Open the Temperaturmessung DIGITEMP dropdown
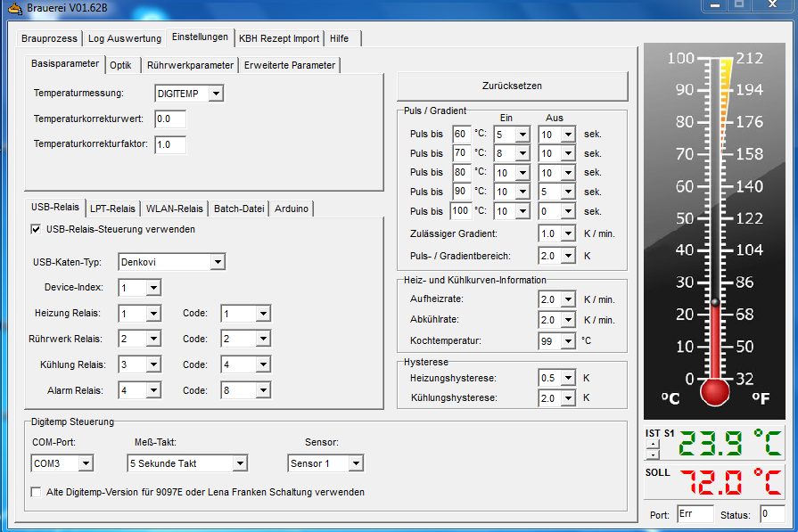This screenshot has height=532, width=798. [x=216, y=94]
